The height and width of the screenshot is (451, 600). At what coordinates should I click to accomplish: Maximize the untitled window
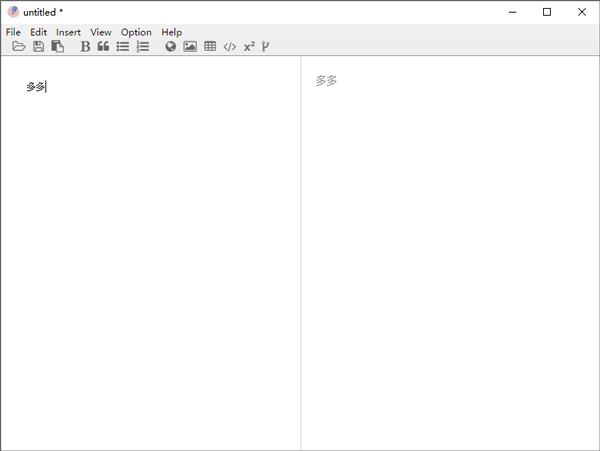547,12
